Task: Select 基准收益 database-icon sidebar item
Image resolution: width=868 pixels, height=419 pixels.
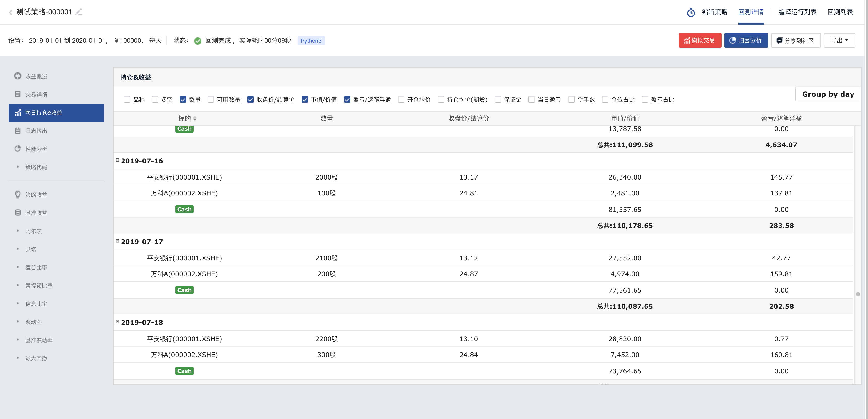Action: 18,212
